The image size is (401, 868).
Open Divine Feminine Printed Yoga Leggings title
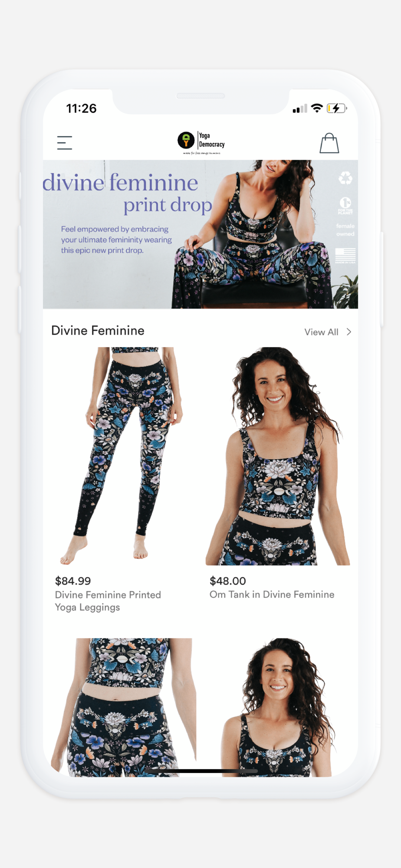[108, 601]
